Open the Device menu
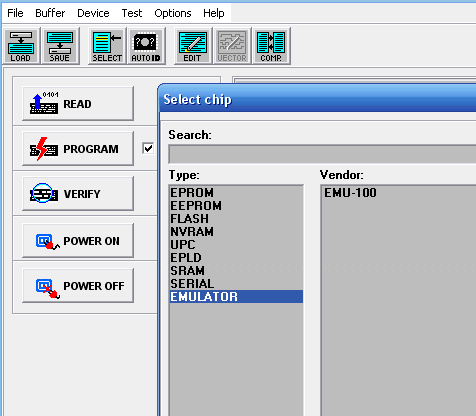 [93, 13]
